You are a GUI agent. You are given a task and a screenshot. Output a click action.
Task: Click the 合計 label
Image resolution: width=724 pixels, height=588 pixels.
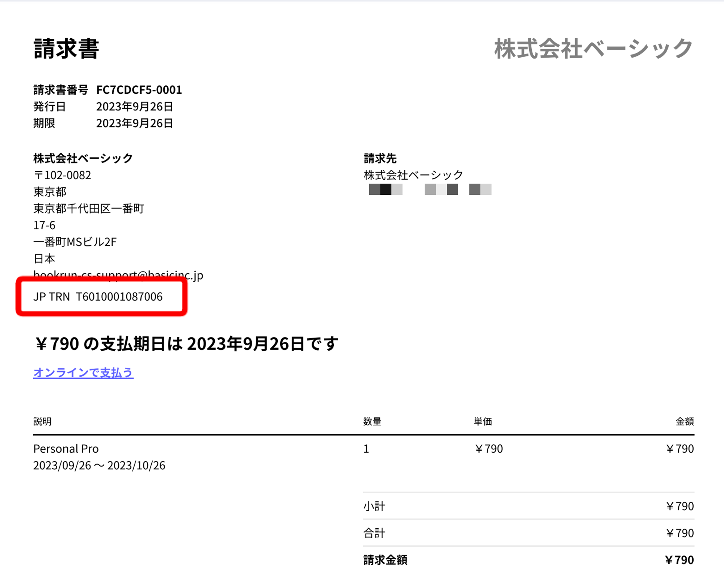[374, 533]
